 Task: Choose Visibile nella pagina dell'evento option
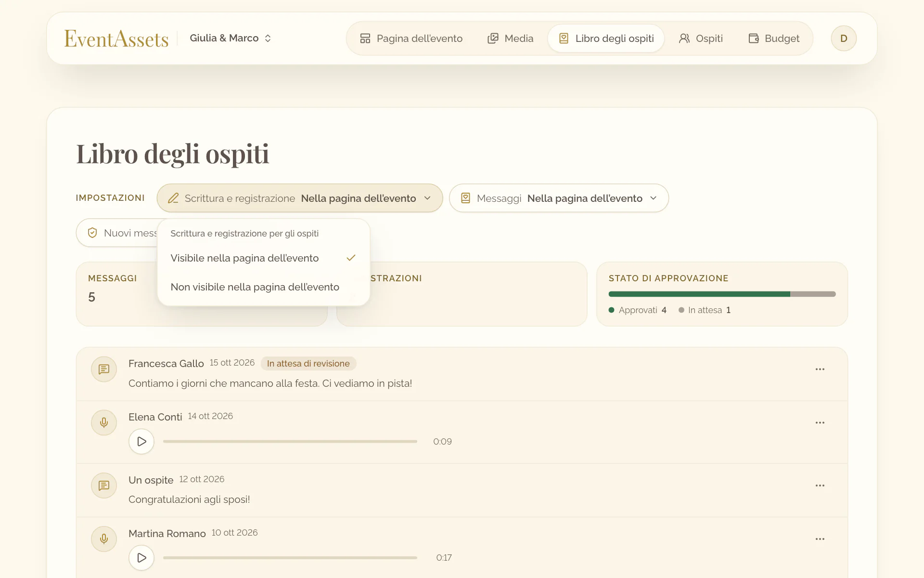263,258
